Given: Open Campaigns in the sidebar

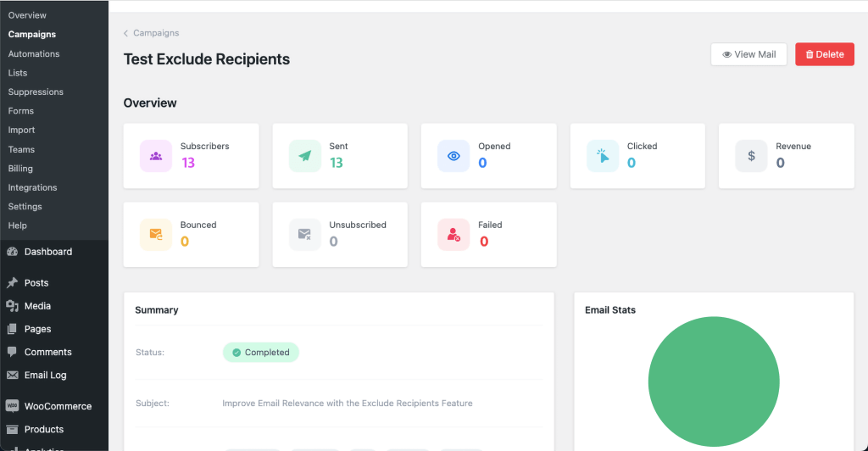Looking at the screenshot, I should click(32, 34).
